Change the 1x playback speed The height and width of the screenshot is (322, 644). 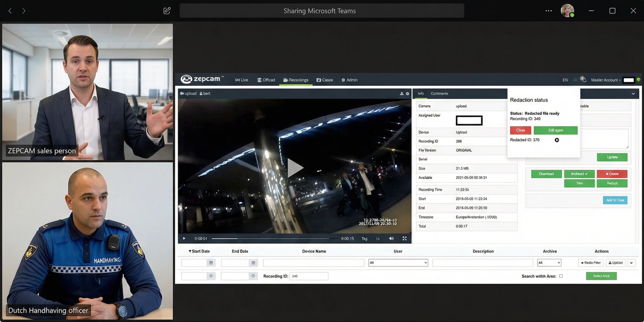click(378, 239)
